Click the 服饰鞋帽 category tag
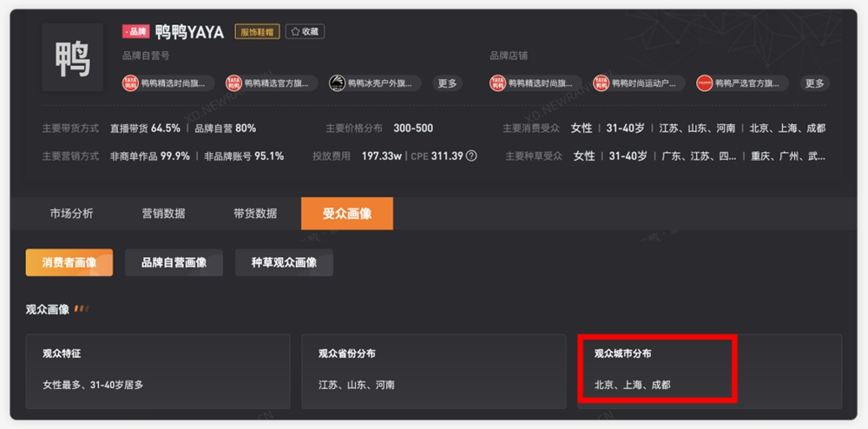868x429 pixels. (x=258, y=31)
